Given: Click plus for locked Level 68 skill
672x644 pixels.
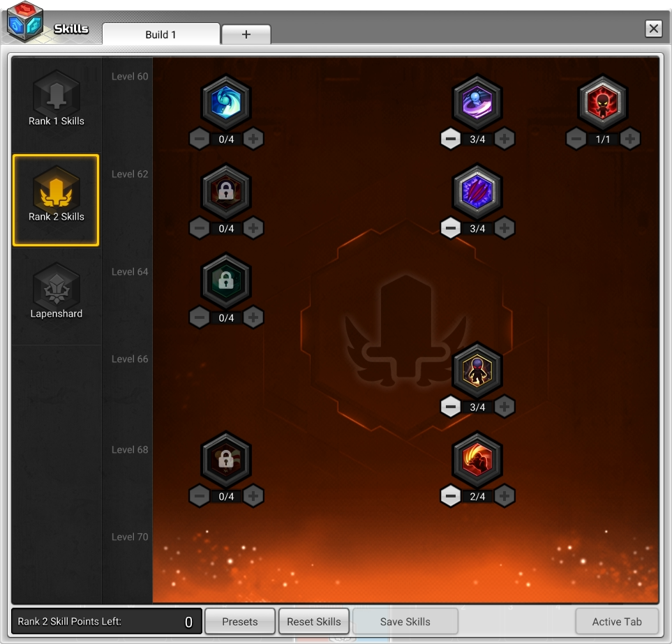Looking at the screenshot, I should 253,496.
